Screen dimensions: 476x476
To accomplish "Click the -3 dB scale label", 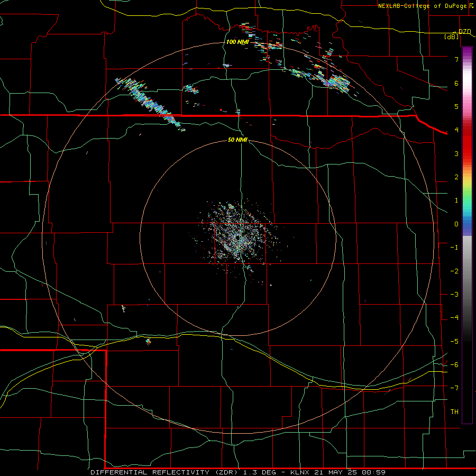I will 454,295.
